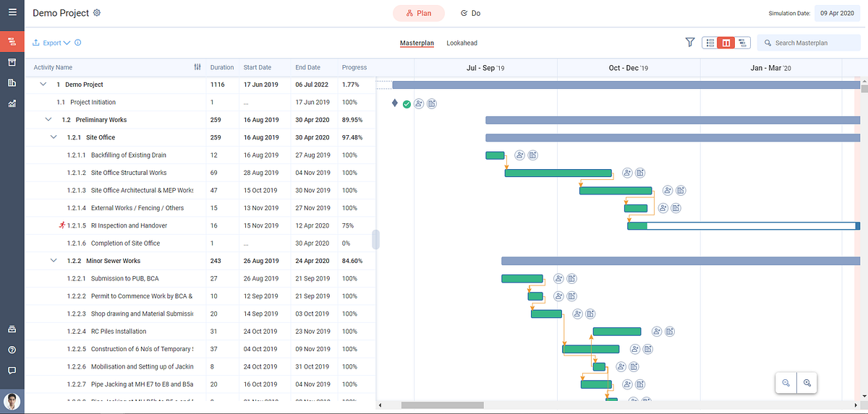
Task: Select the split view toggle button
Action: tap(726, 43)
